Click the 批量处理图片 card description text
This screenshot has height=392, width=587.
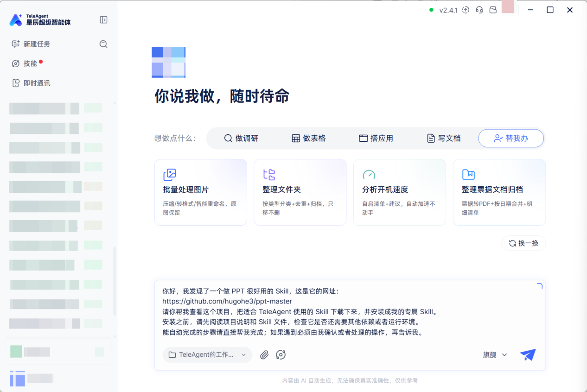(x=200, y=208)
